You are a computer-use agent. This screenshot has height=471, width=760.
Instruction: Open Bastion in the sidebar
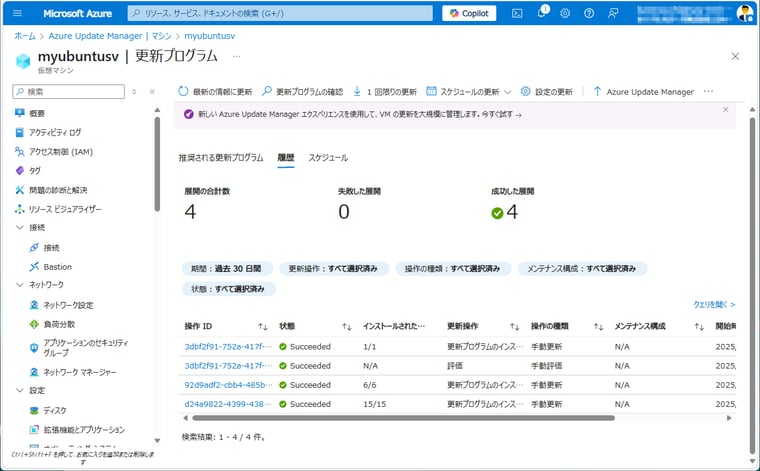[50, 267]
